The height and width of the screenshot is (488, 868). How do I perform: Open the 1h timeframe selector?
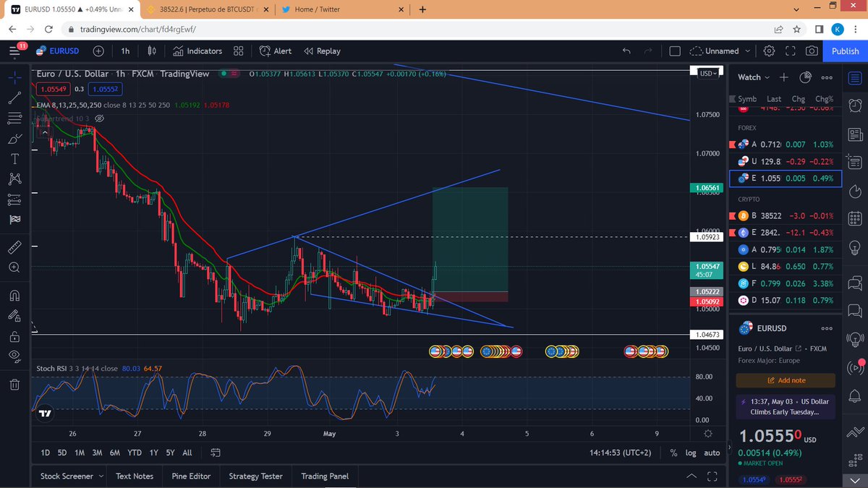[125, 51]
